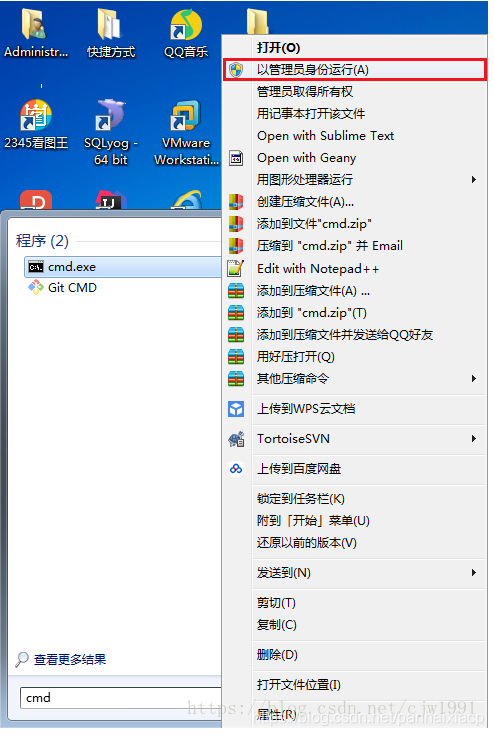Open the 快捷方式 folder icon

pyautogui.click(x=111, y=33)
